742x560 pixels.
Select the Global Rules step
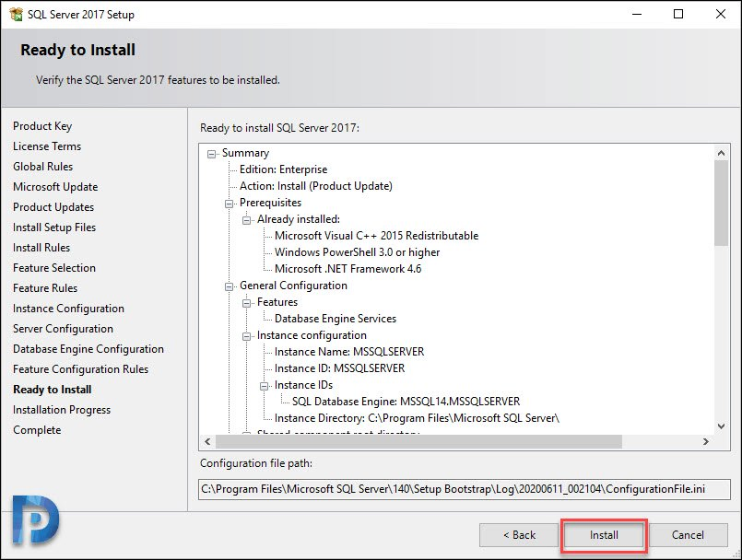pos(43,167)
